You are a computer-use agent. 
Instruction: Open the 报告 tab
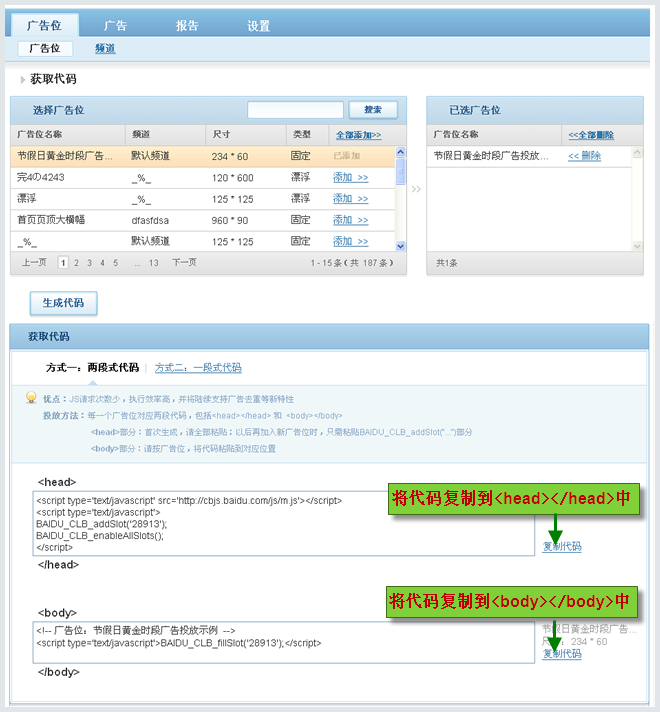coord(187,25)
